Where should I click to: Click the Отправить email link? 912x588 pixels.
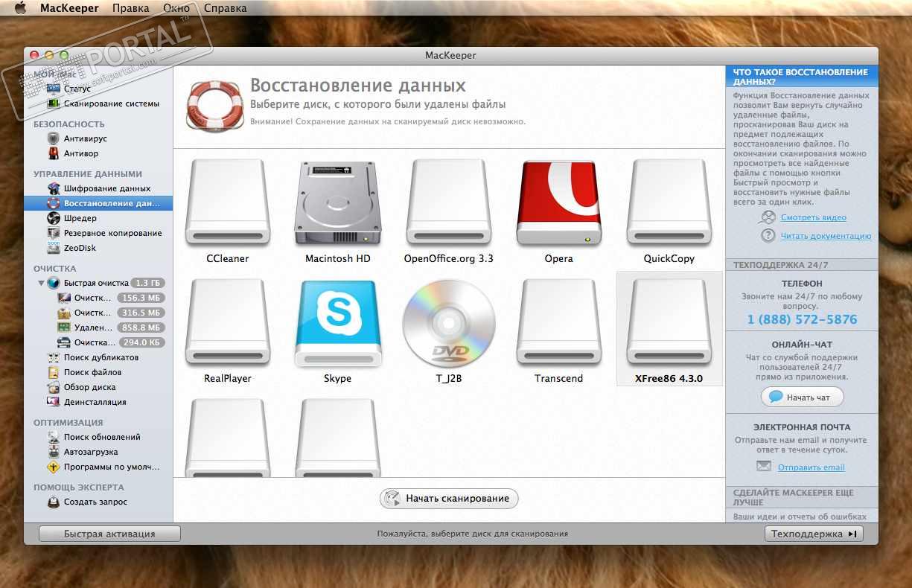(811, 467)
